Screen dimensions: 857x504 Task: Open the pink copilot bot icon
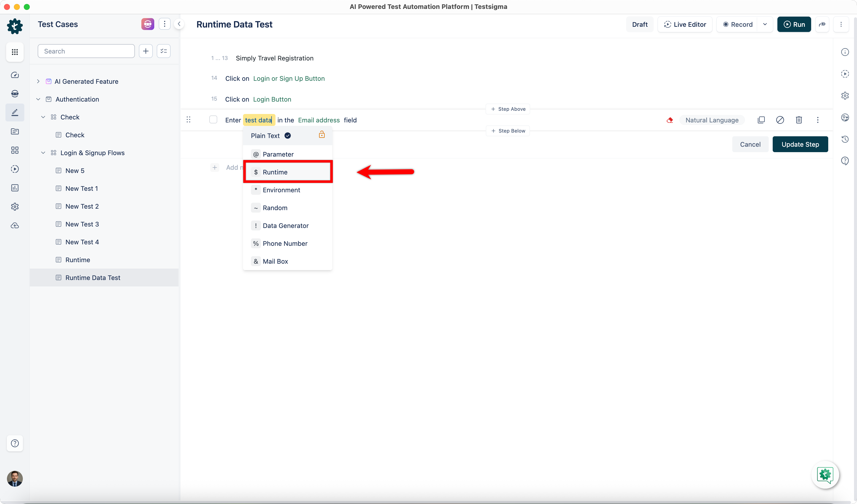tap(148, 24)
